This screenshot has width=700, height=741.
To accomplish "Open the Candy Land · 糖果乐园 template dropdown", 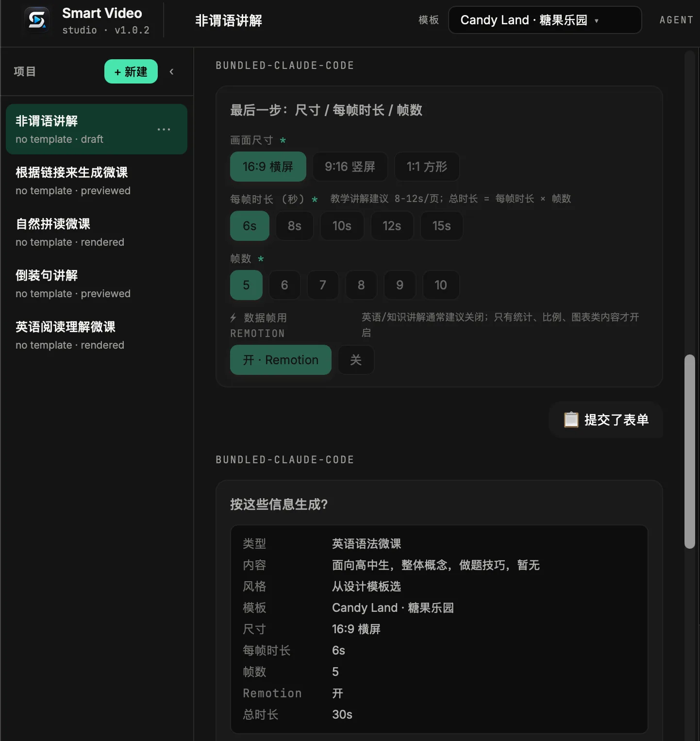I will click(545, 20).
